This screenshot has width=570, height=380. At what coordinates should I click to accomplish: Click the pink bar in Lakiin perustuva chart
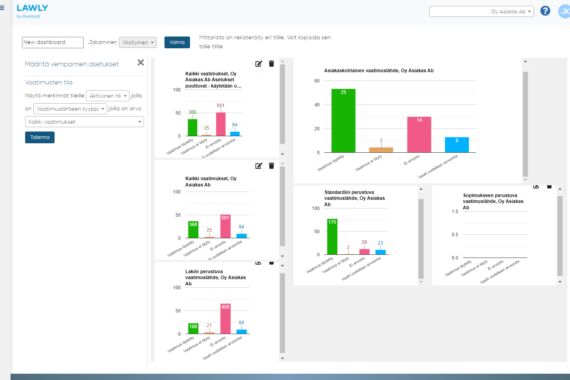[225, 319]
